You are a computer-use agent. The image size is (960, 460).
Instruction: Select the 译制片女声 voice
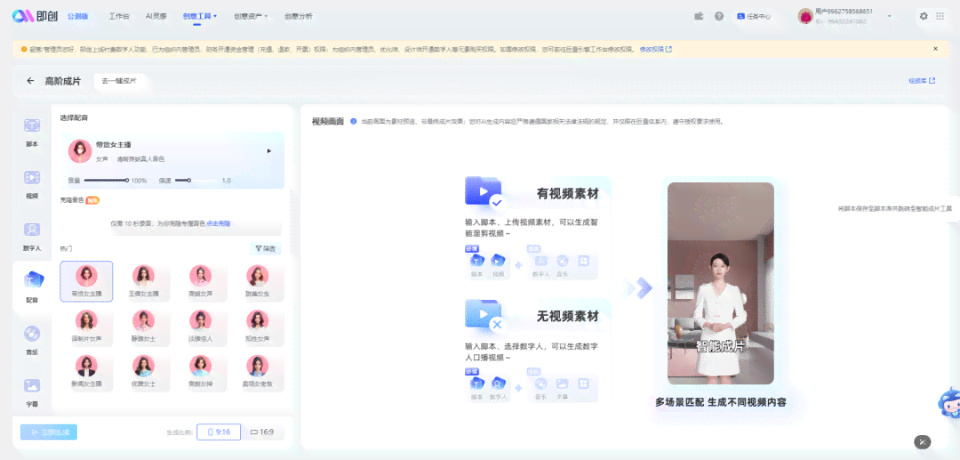point(86,325)
